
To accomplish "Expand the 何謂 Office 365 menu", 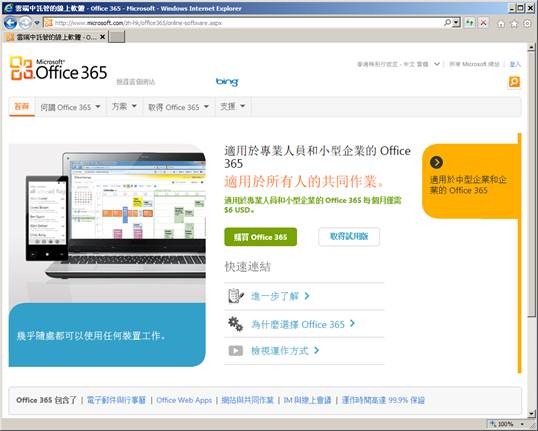I will [70, 107].
